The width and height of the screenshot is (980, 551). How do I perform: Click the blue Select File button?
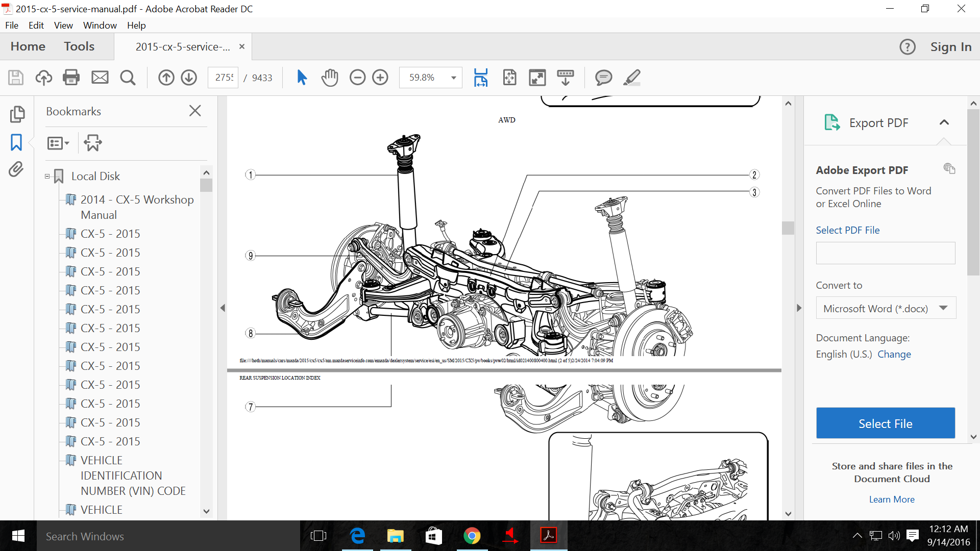coord(886,423)
